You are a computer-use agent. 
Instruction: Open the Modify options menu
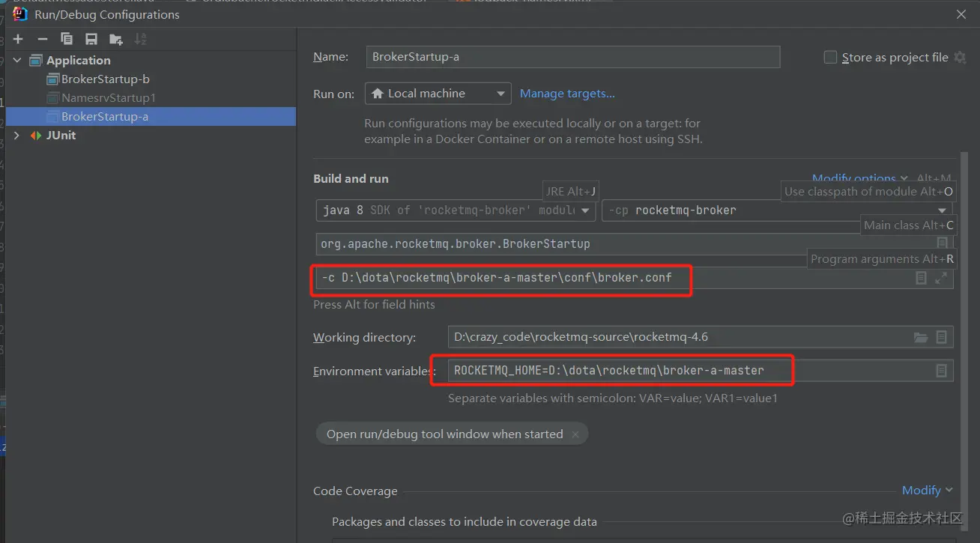(x=860, y=178)
